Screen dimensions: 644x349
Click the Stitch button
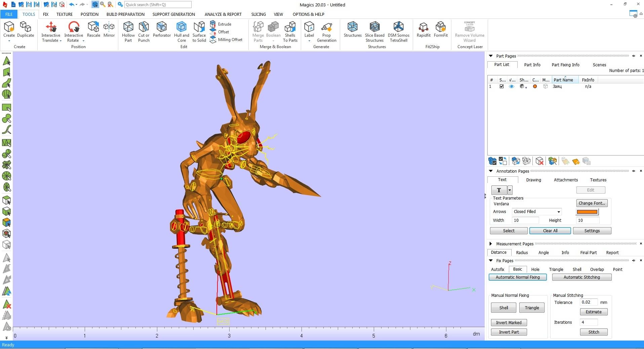[x=594, y=332]
